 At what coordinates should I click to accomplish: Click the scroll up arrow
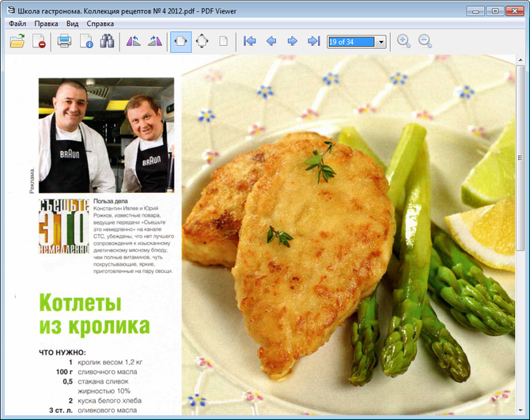click(x=521, y=60)
